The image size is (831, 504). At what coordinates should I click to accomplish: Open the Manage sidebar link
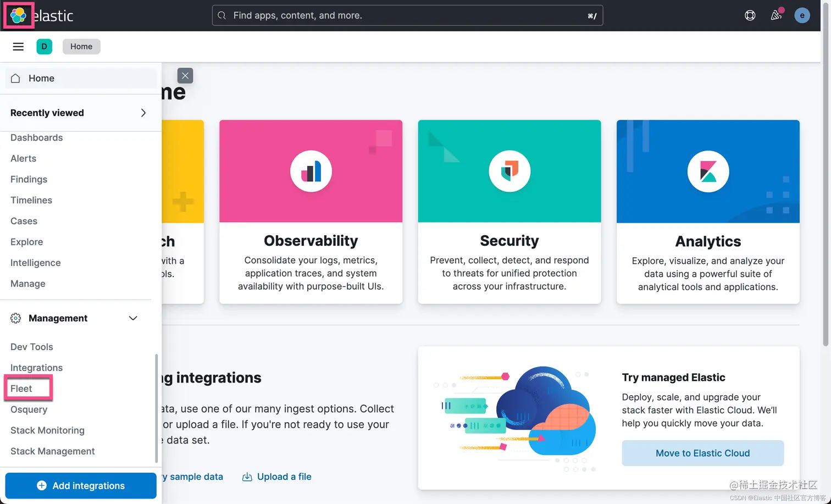click(x=27, y=284)
